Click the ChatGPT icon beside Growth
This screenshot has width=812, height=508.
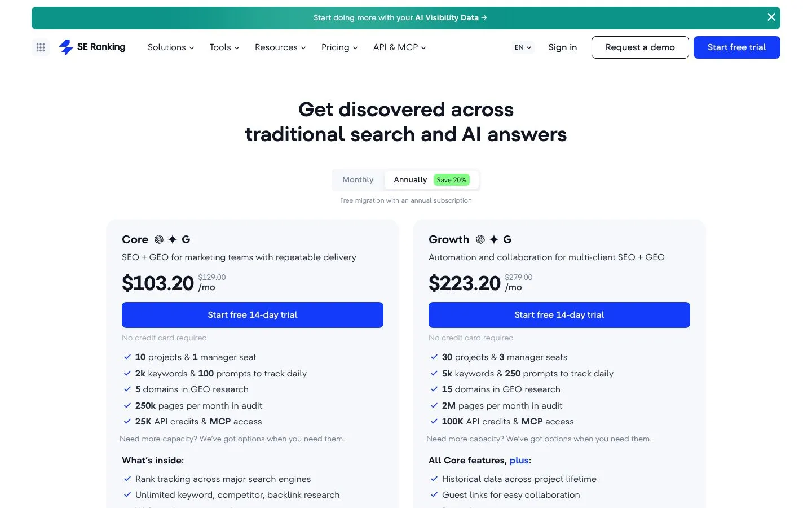[x=480, y=239]
